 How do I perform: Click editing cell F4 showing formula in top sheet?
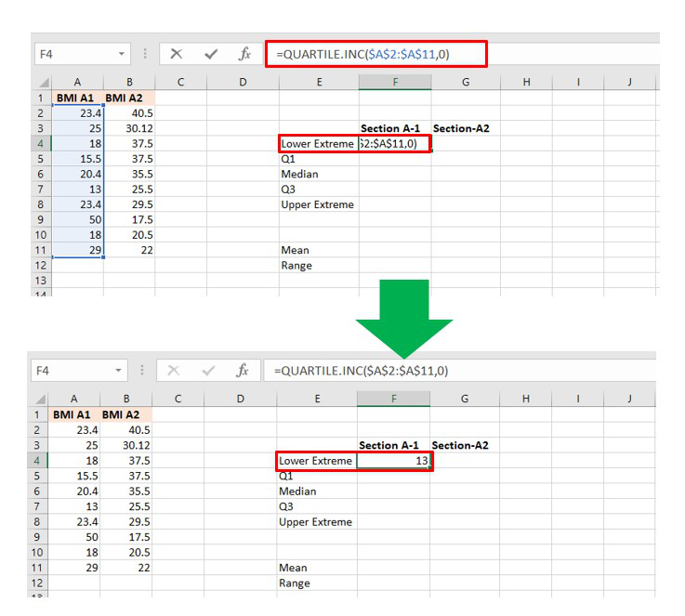[x=395, y=144]
